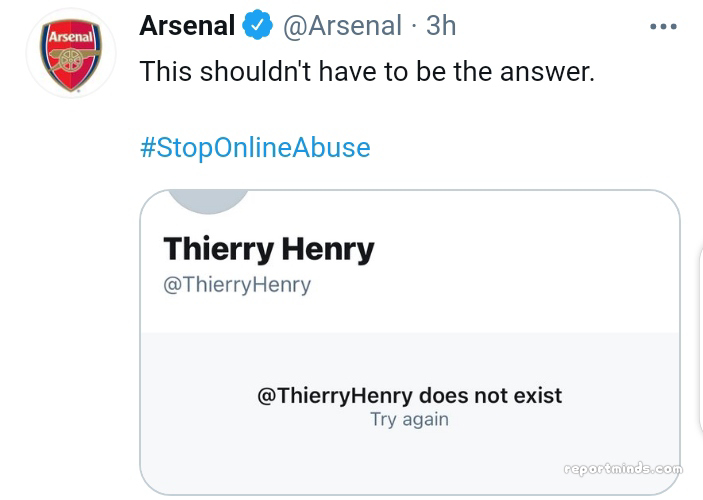703x500 pixels.
Task: Click the dot separator before 3h
Action: (415, 26)
